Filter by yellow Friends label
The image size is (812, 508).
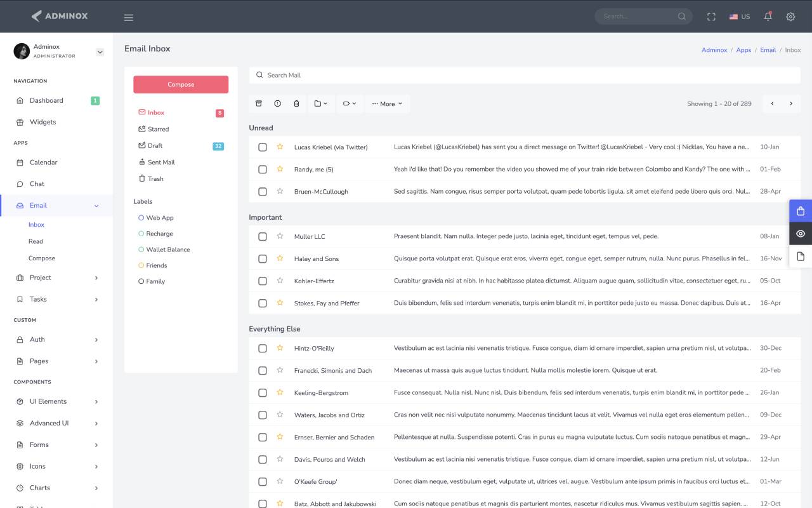coord(152,265)
